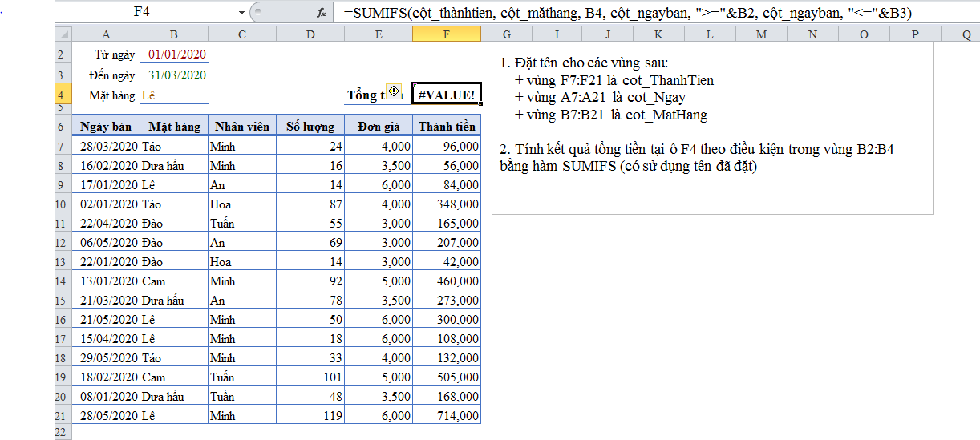This screenshot has height=440, width=980.
Task: Click the 'Mặt hàng' label in row 4
Action: click(x=106, y=95)
